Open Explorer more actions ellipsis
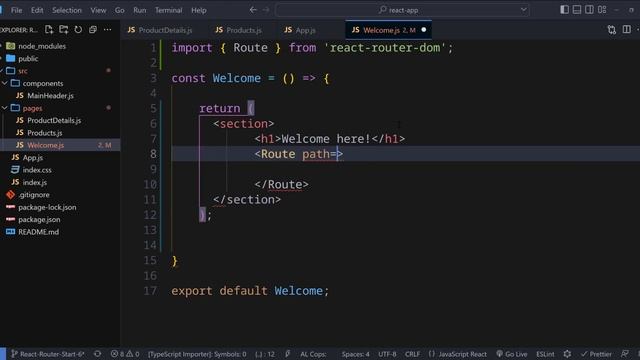 point(107,29)
